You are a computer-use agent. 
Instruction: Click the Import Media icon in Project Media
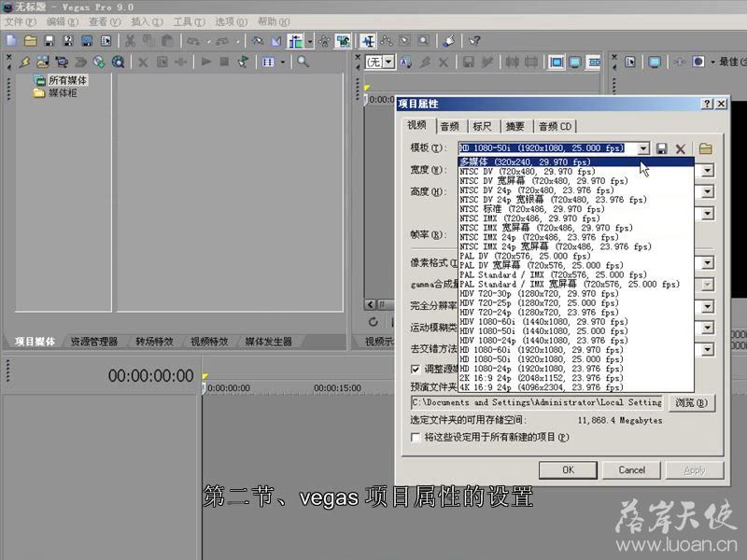click(x=42, y=62)
